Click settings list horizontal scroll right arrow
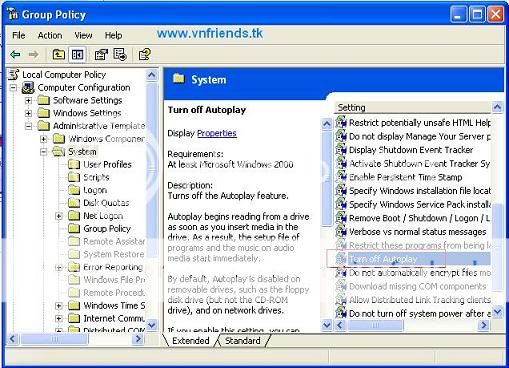 (484, 325)
